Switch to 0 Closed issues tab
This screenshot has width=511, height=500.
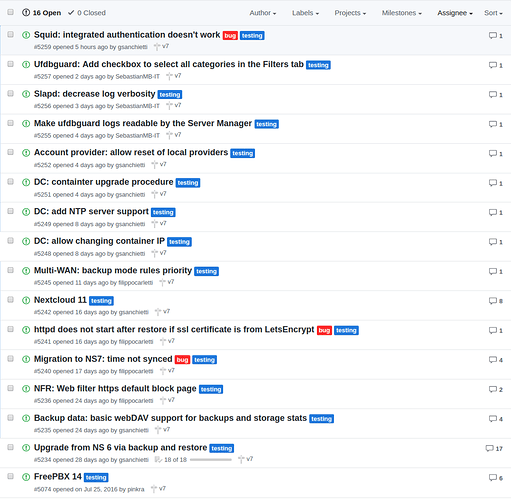click(87, 13)
